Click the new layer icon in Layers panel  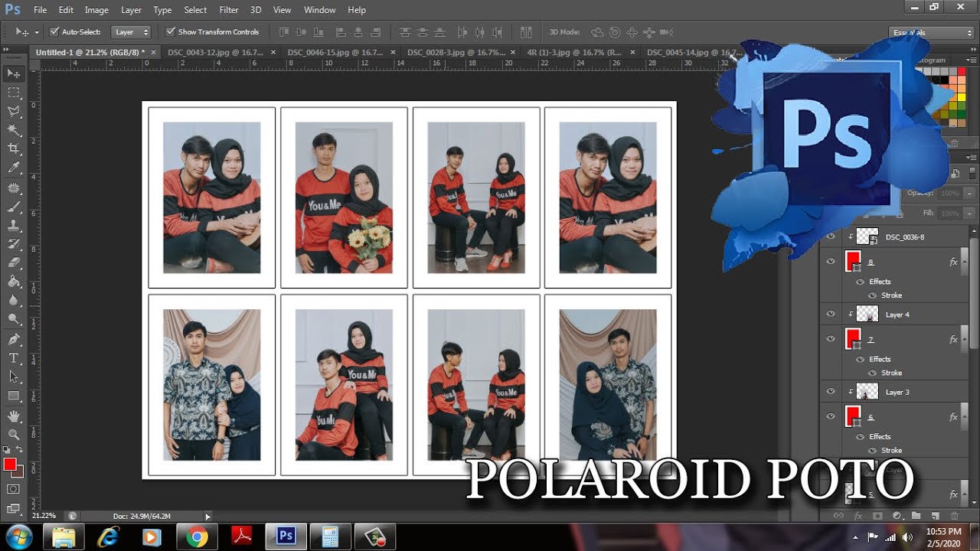tap(936, 517)
